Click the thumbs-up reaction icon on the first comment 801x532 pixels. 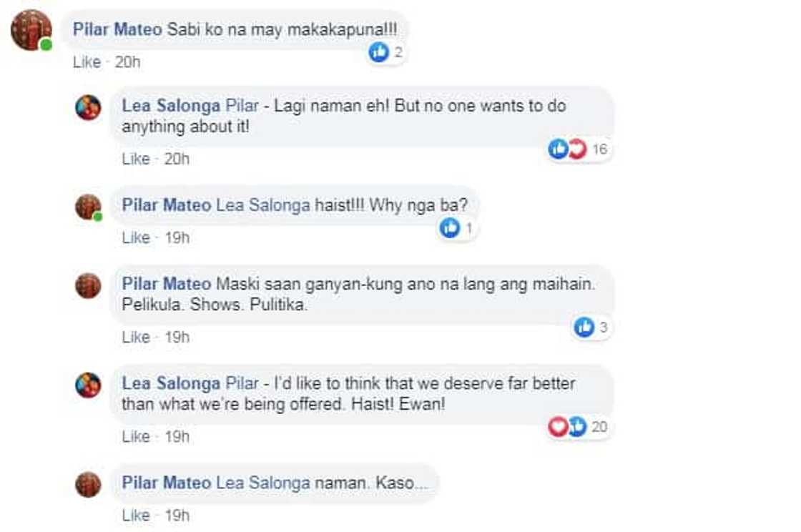point(378,52)
